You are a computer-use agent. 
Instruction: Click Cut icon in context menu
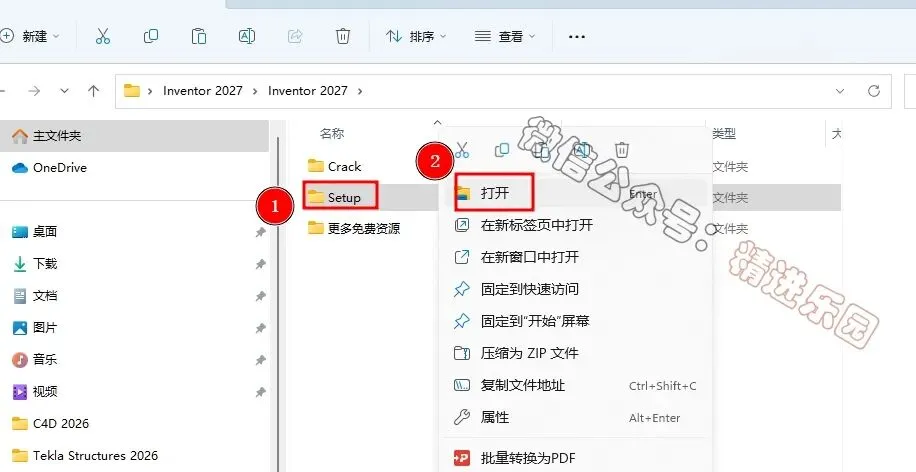click(x=462, y=150)
